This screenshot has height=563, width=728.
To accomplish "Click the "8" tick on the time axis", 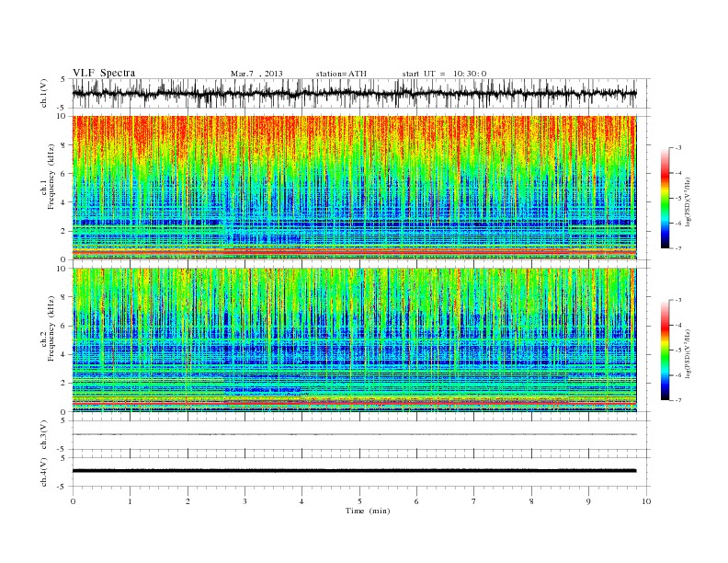I will (531, 501).
